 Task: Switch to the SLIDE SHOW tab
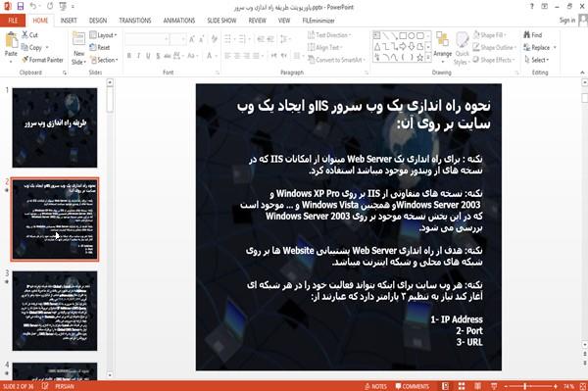click(x=221, y=21)
